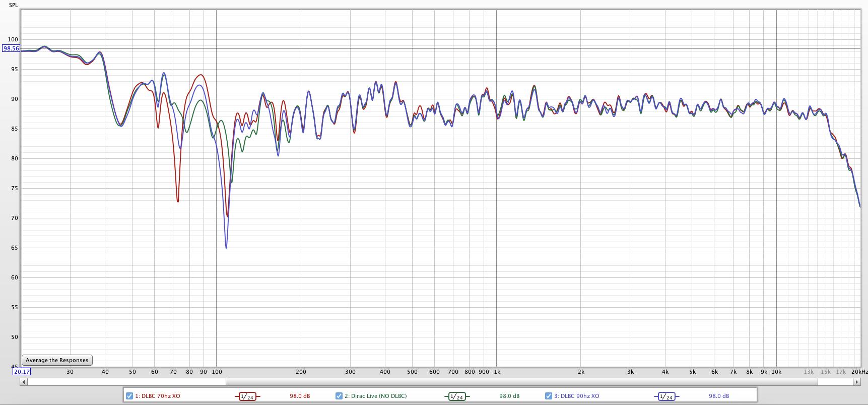Click the blue 1/24 smoothing trace icon
Image resolution: width=868 pixels, height=405 pixels.
coord(666,396)
